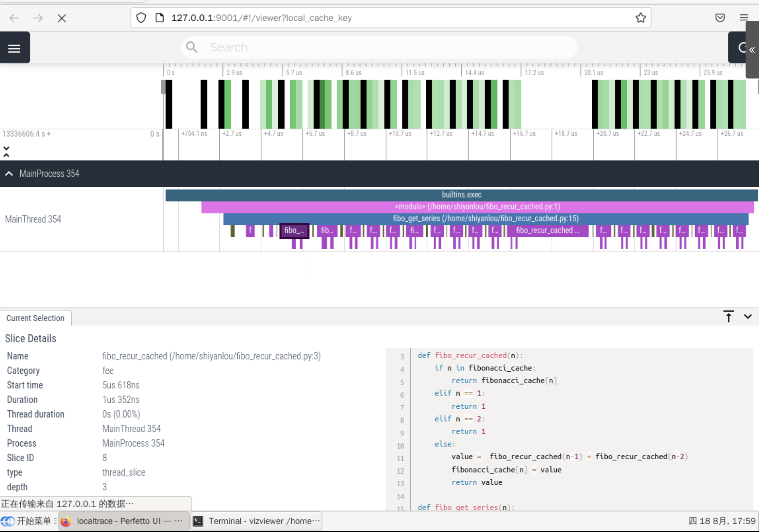Screen dimensions: 759x532
Task: Select the fibo_get_series slice
Action: click(486, 218)
